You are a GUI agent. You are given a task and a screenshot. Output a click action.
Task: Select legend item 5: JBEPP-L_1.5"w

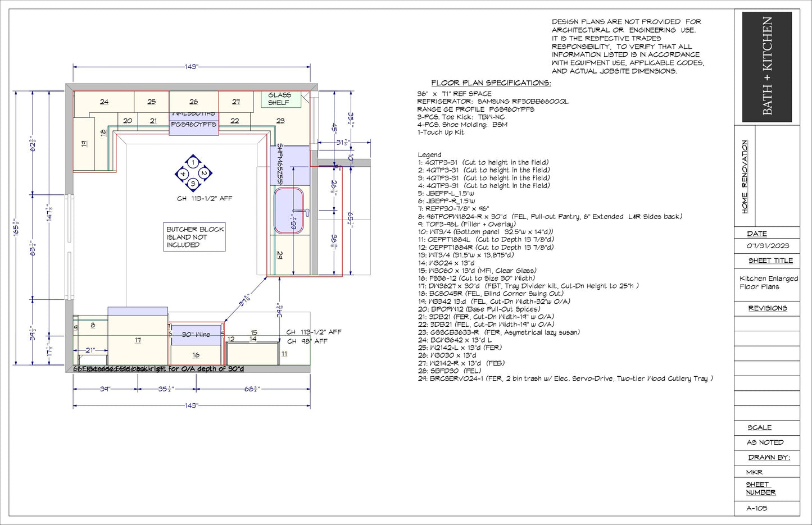click(446, 193)
